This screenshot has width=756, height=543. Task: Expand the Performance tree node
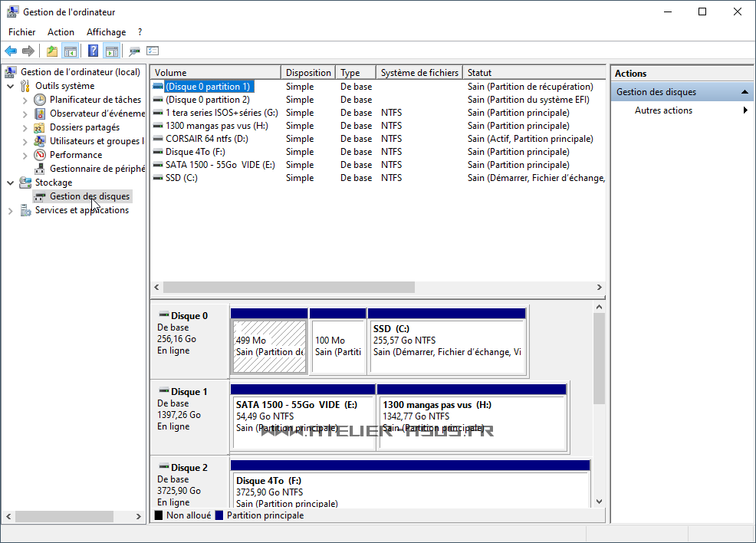point(25,155)
